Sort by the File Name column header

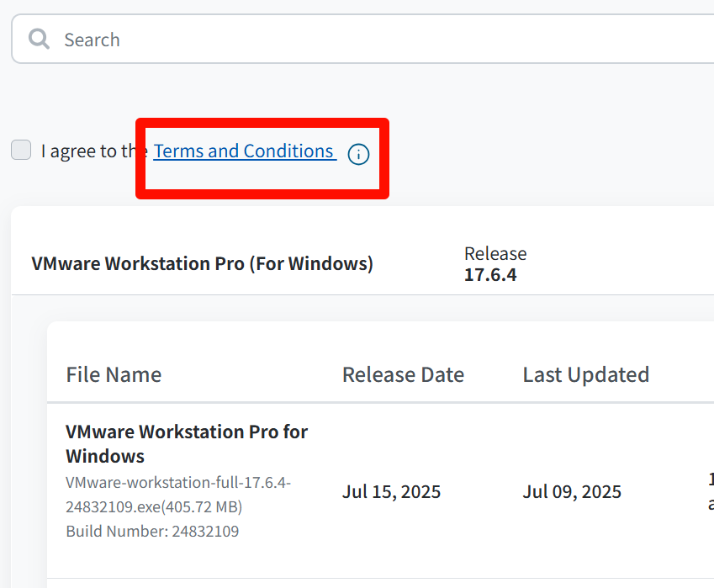click(114, 374)
